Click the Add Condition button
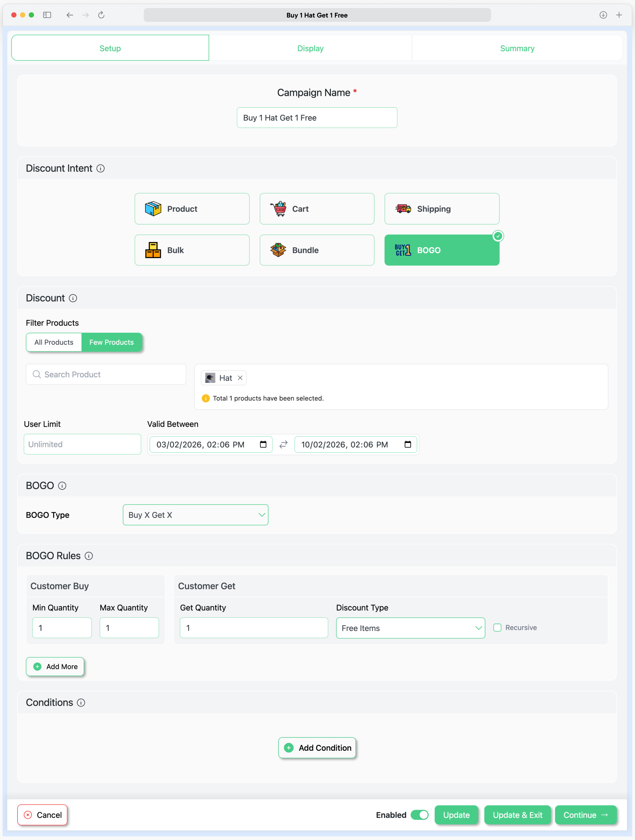The width and height of the screenshot is (635, 840). point(317,747)
